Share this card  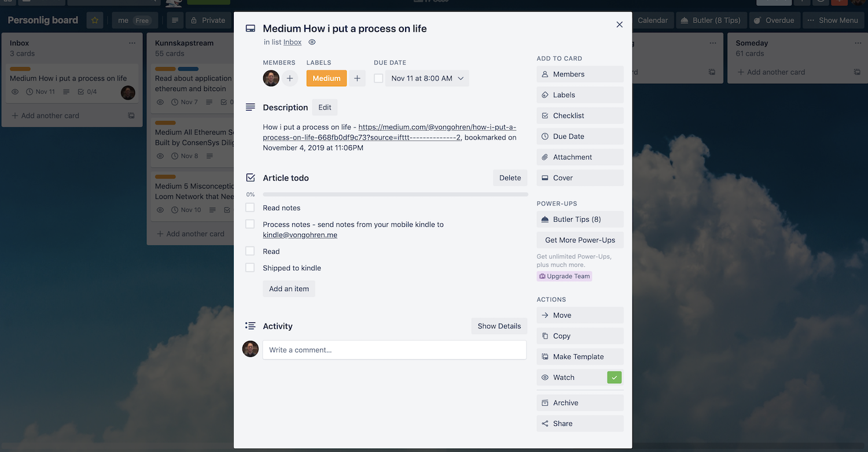pos(580,424)
